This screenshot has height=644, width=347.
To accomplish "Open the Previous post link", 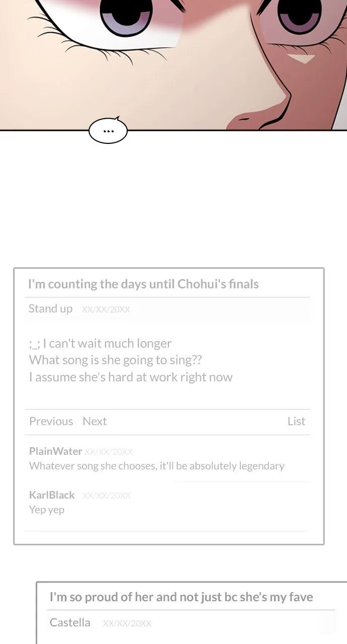I will [x=51, y=421].
